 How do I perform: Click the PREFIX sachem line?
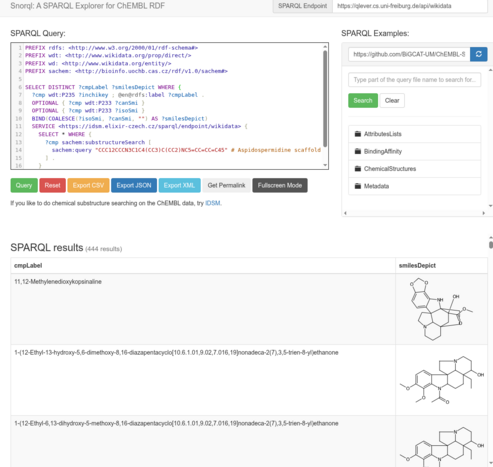click(x=126, y=71)
